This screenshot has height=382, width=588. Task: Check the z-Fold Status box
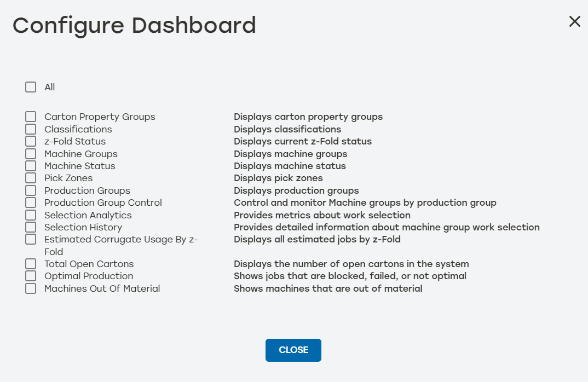tap(31, 141)
